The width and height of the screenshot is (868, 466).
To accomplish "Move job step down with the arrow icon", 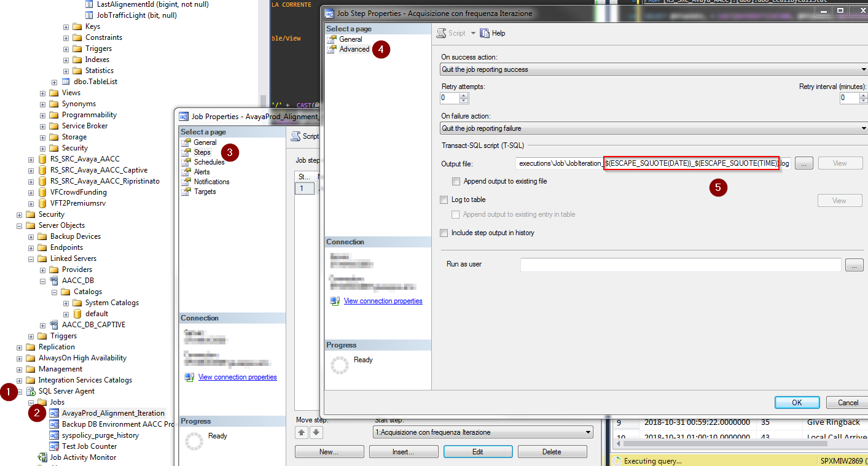I will point(315,432).
